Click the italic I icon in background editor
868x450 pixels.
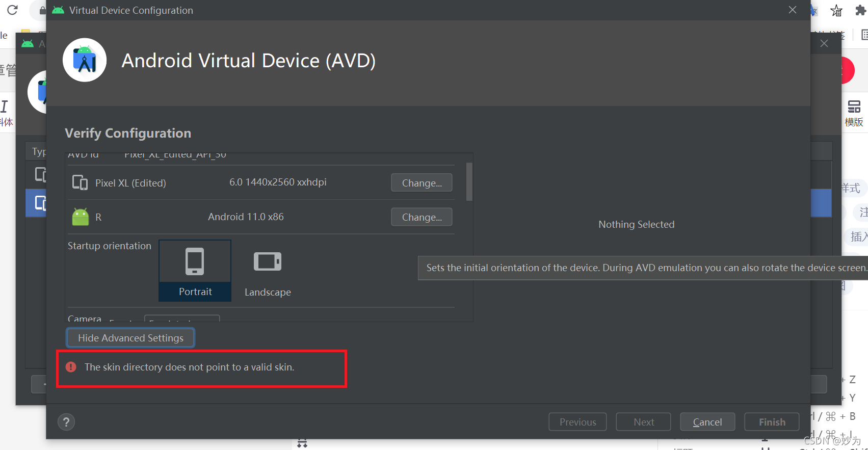(x=5, y=106)
